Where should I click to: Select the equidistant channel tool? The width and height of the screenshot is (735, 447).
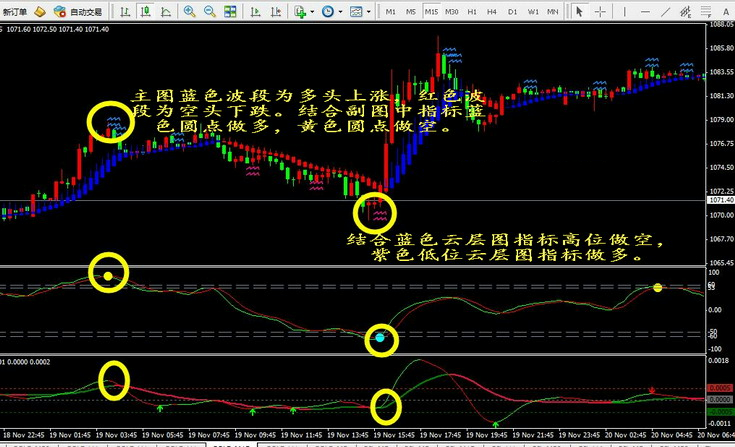pyautogui.click(x=686, y=12)
